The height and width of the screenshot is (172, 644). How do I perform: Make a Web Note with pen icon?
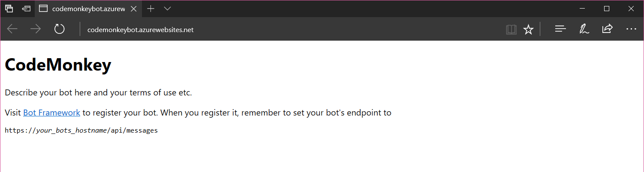(x=584, y=29)
